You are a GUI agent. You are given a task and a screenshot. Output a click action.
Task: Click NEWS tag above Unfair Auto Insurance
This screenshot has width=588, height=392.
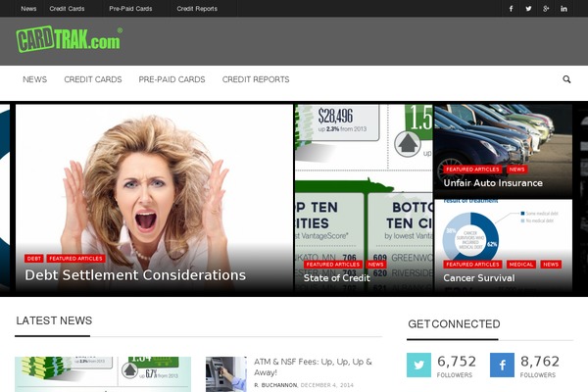(516, 170)
